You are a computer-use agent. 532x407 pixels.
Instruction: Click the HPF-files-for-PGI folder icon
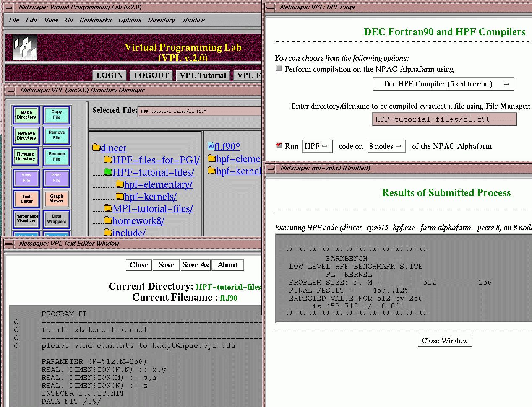(x=108, y=159)
